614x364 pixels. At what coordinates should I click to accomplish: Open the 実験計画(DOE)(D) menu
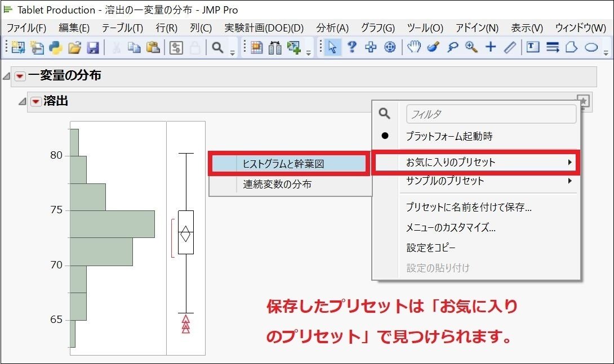(x=264, y=28)
